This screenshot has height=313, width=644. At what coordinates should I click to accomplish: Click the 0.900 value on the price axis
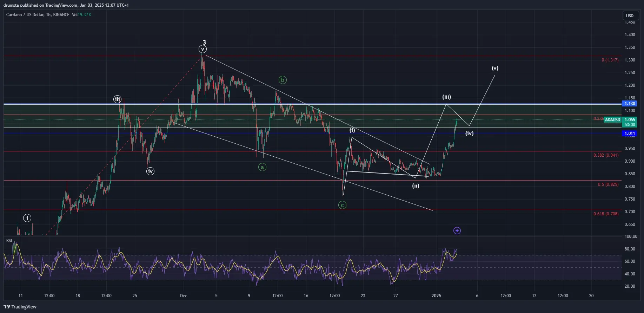(630, 161)
